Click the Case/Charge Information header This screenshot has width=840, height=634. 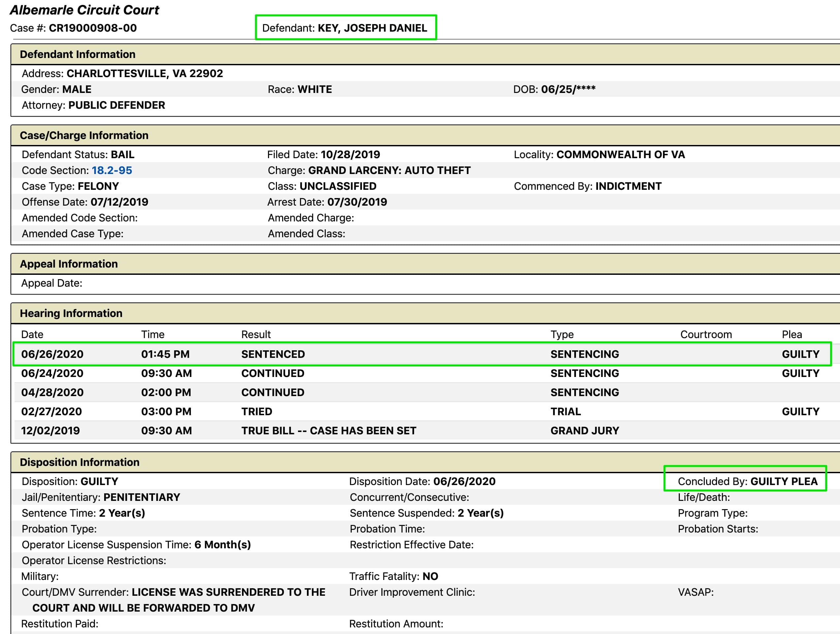click(84, 135)
